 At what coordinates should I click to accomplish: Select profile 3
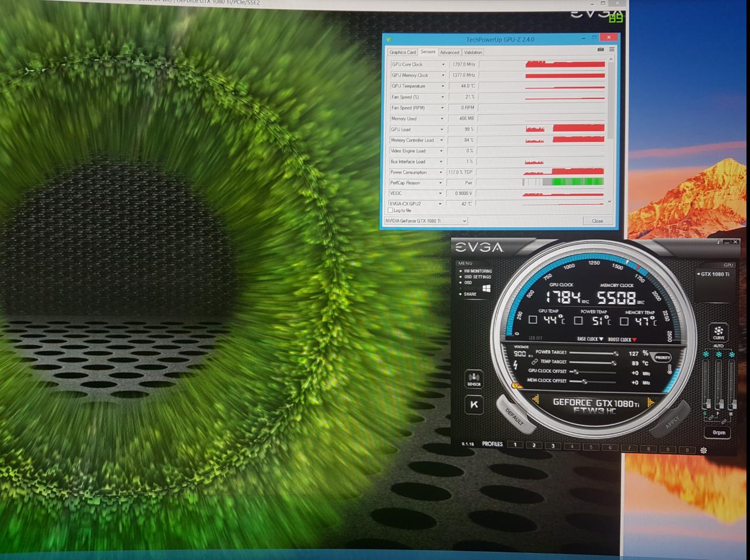point(553,446)
